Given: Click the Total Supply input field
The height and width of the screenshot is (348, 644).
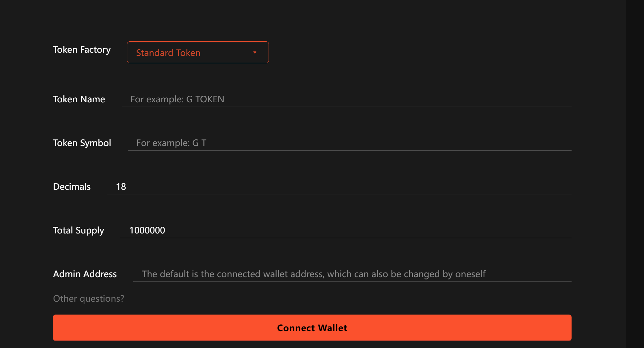Looking at the screenshot, I should pyautogui.click(x=346, y=230).
